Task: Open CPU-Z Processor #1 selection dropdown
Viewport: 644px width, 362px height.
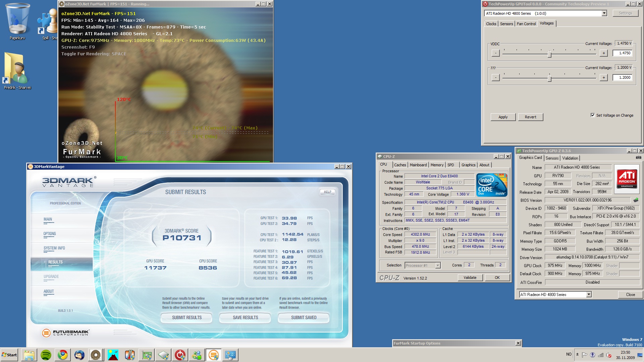Action: point(438,265)
